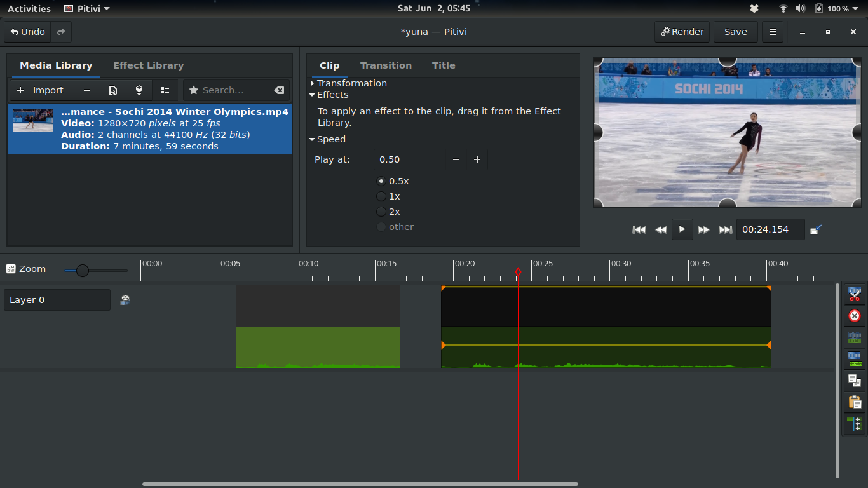The width and height of the screenshot is (868, 488).
Task: Select the Sochi 2014 video thumbnail
Action: (x=33, y=119)
